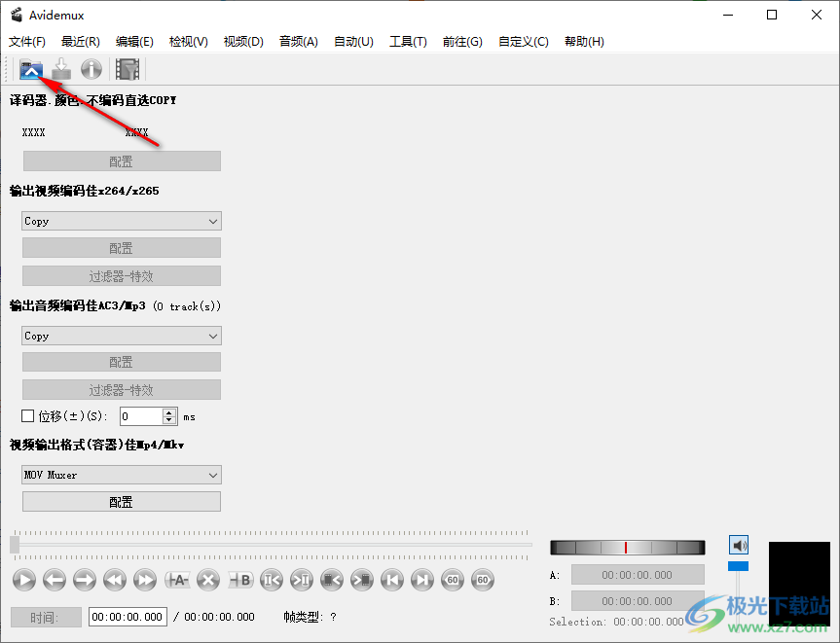The width and height of the screenshot is (840, 643).
Task: Open the video filter manager icon
Action: click(x=128, y=69)
